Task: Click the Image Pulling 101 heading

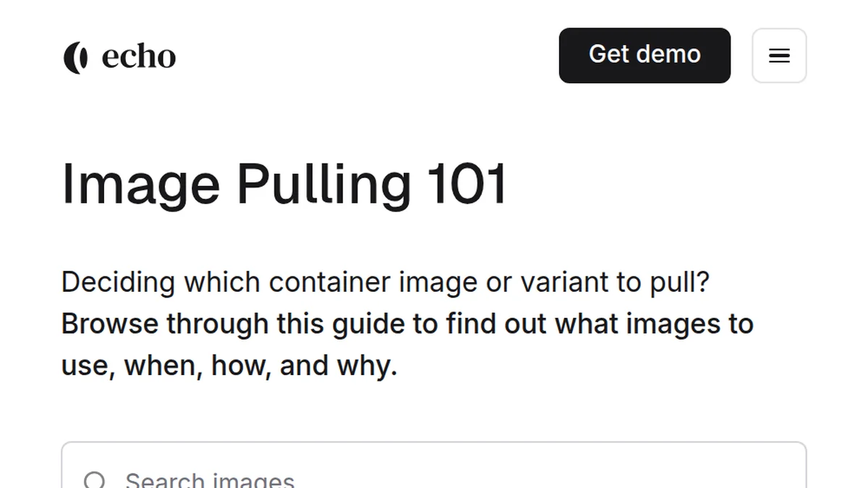Action: [284, 184]
